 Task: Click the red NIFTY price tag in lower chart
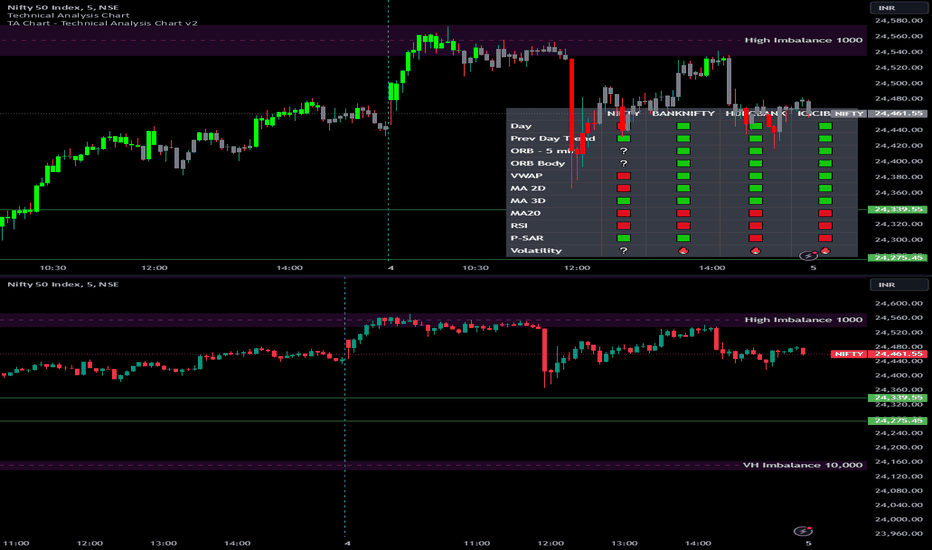(x=849, y=354)
